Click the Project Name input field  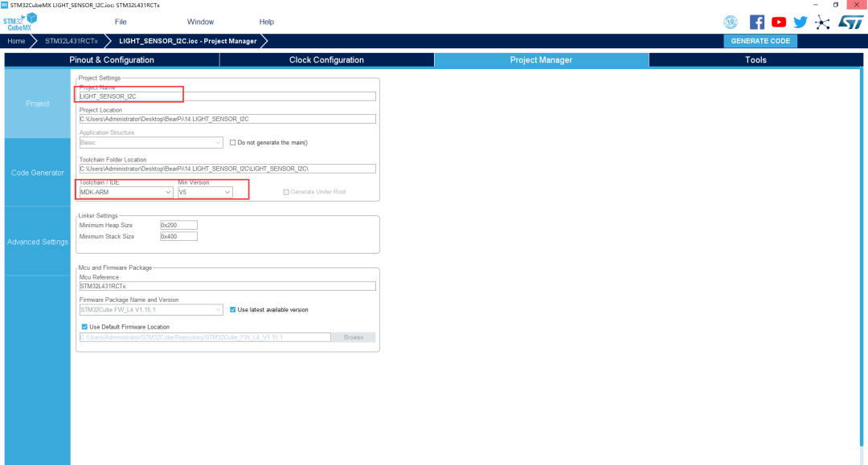pos(227,96)
